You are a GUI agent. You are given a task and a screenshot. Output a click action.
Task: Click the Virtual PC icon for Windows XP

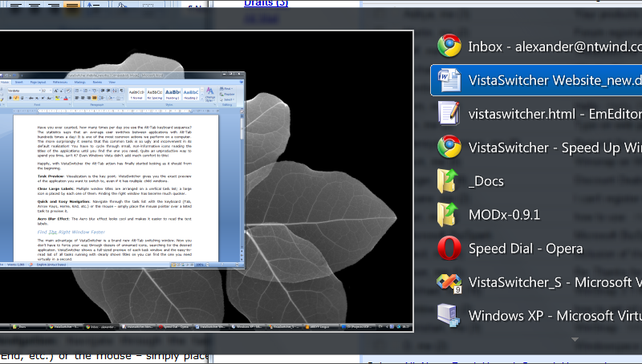449,315
